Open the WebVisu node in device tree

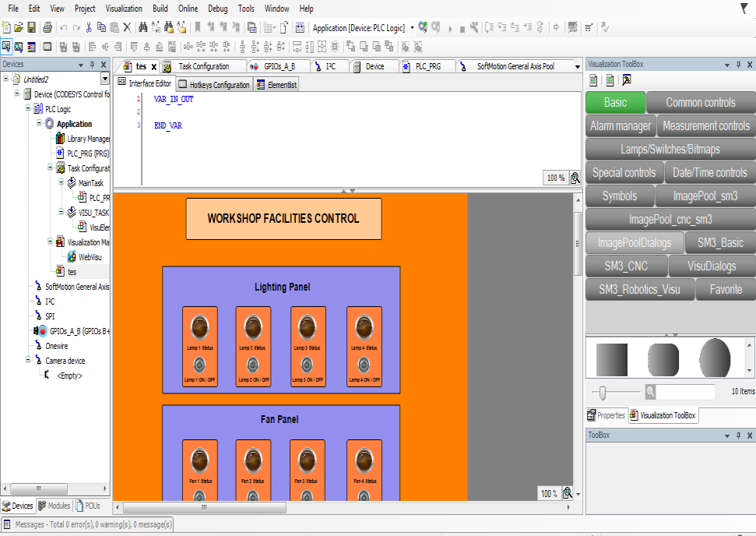[90, 256]
